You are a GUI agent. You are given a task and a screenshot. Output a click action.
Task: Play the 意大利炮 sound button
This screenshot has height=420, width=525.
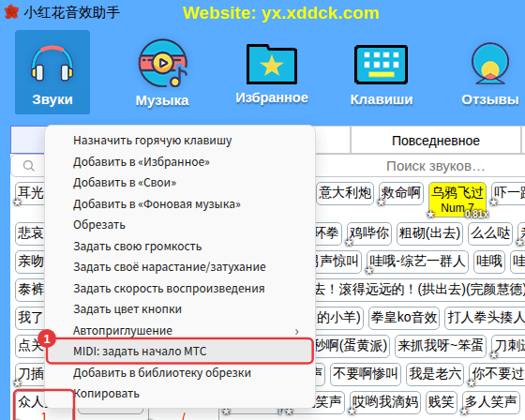pyautogui.click(x=345, y=193)
